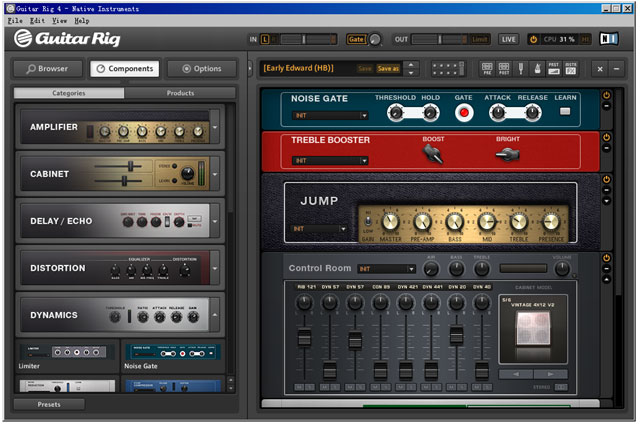Switch to the Products tab
This screenshot has width=640, height=424.
click(x=180, y=93)
